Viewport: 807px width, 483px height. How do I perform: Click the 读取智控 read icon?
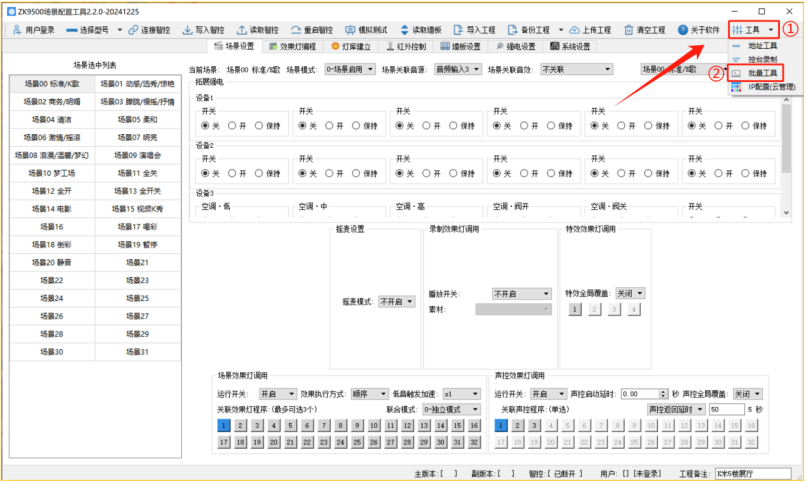[x=241, y=30]
